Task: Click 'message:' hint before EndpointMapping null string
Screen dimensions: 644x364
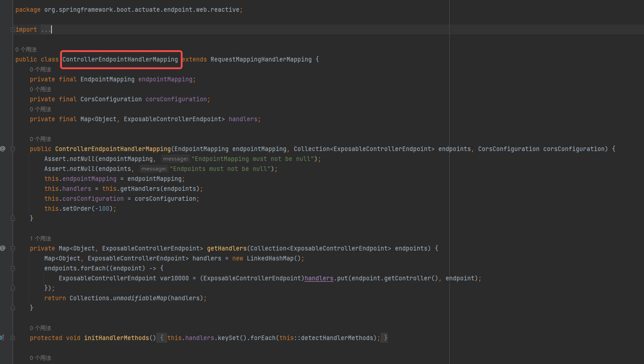Action: click(175, 159)
